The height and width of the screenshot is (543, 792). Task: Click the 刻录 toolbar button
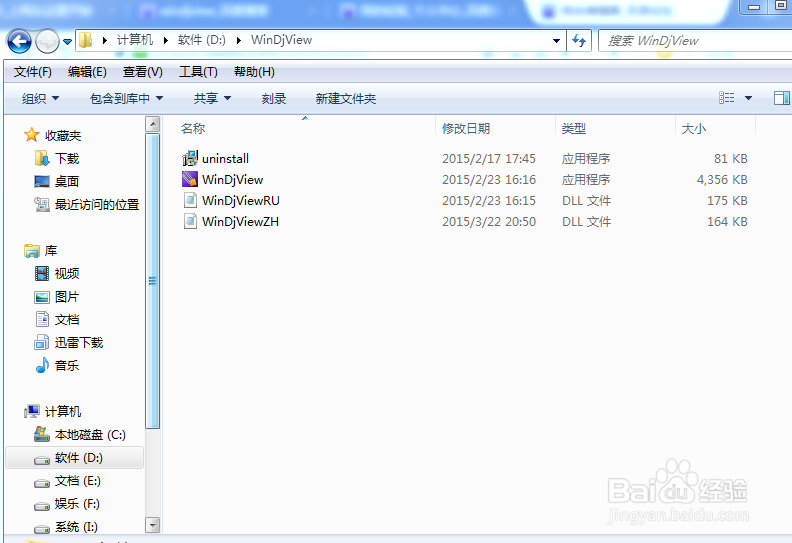coord(274,98)
